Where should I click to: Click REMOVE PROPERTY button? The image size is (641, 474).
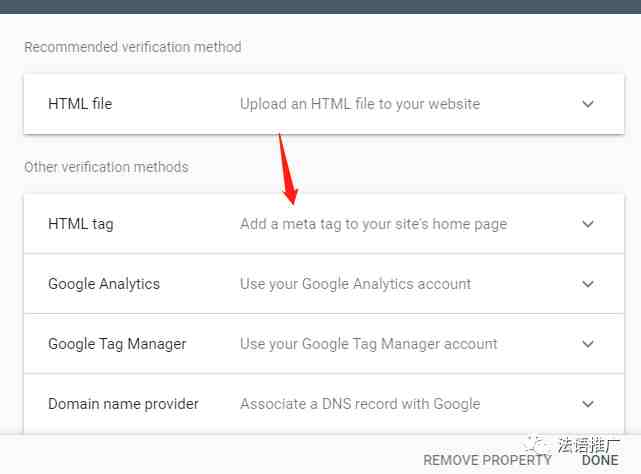coord(487,460)
